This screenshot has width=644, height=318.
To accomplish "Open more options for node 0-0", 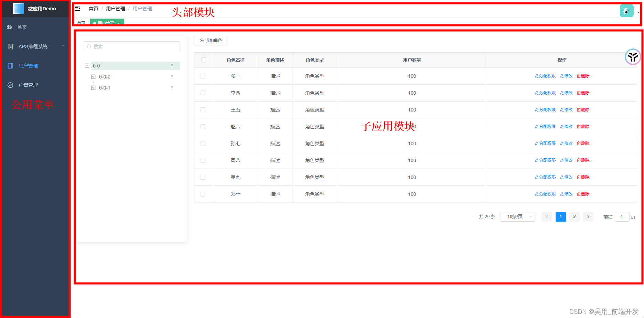I will pyautogui.click(x=172, y=66).
